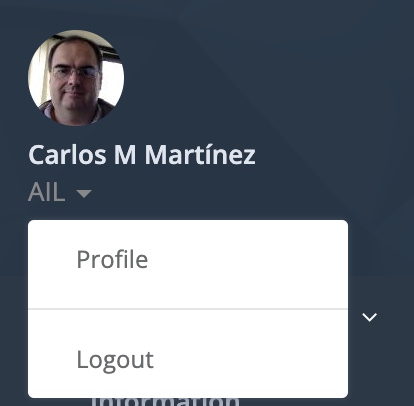The height and width of the screenshot is (406, 414).
Task: Expand the white chevron right of the menu
Action: click(x=369, y=317)
